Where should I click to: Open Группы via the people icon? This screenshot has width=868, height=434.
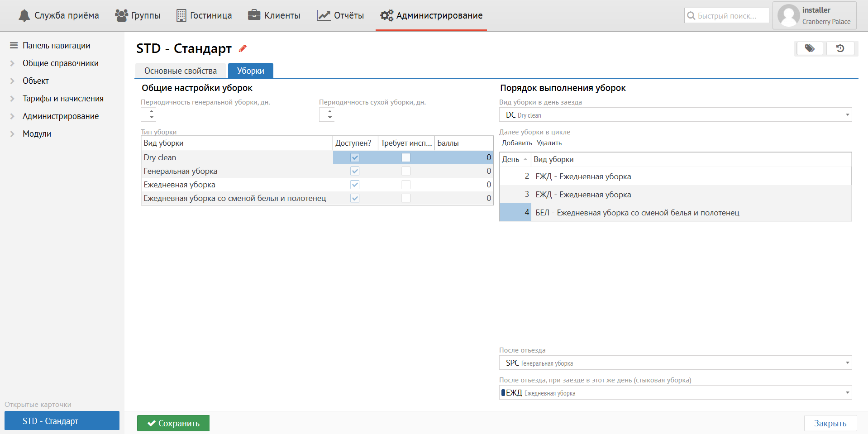(x=121, y=15)
